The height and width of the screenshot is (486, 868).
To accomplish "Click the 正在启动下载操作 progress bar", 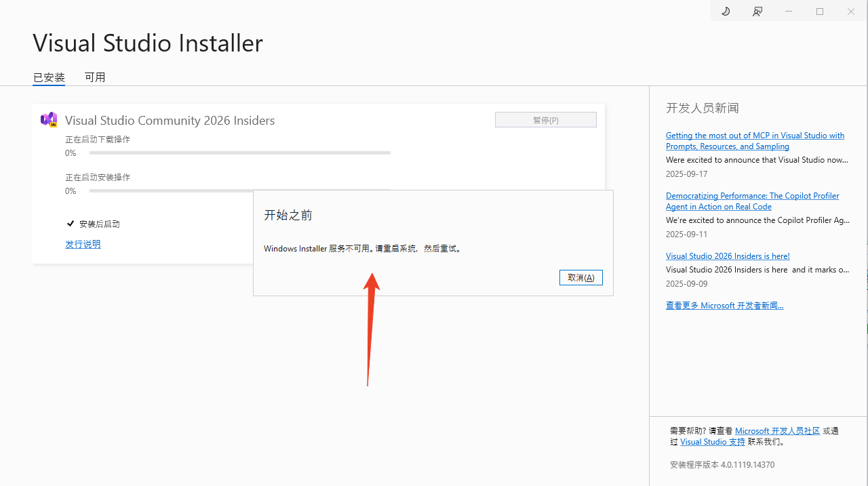I will [240, 153].
